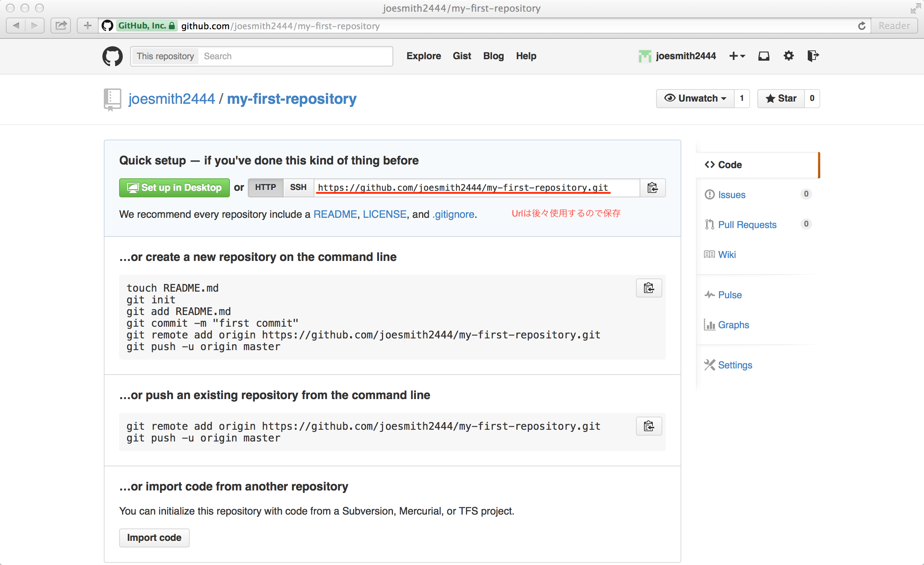Expand the 'This repository' search scope

(x=165, y=56)
